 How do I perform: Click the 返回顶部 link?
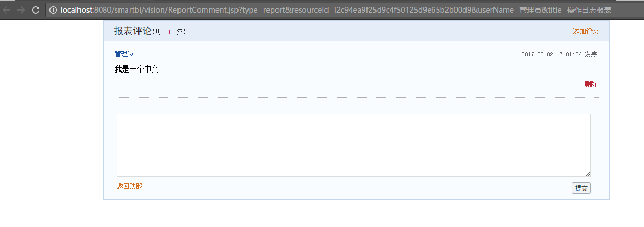pos(130,186)
